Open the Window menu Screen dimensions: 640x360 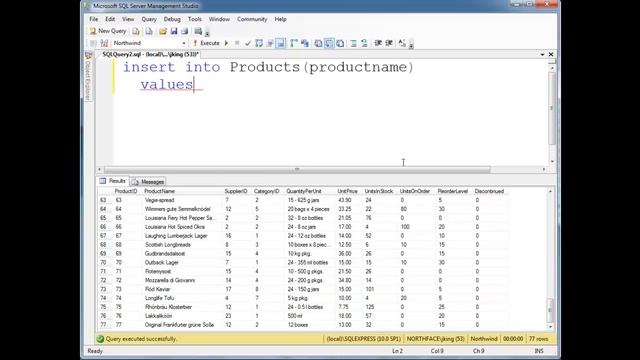coord(219,19)
